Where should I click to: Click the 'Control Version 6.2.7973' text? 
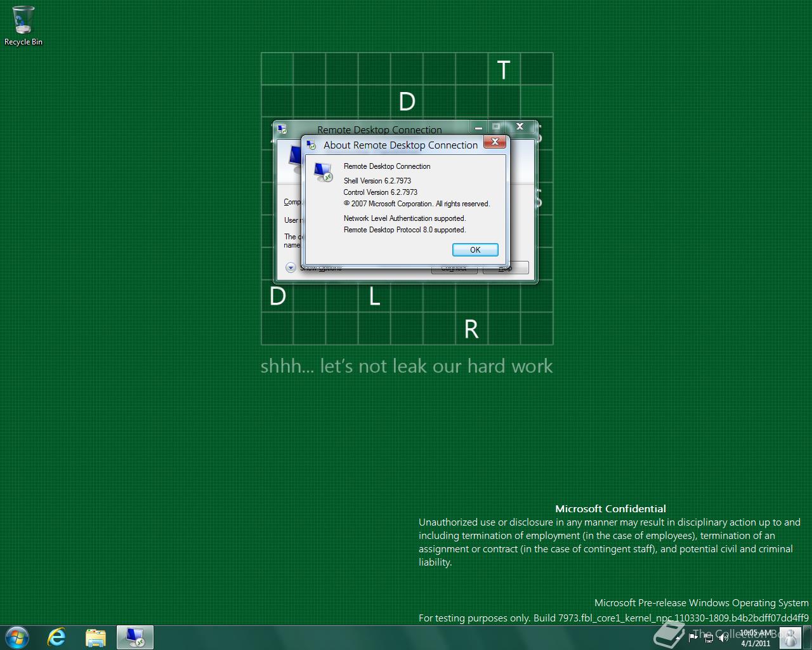381,192
